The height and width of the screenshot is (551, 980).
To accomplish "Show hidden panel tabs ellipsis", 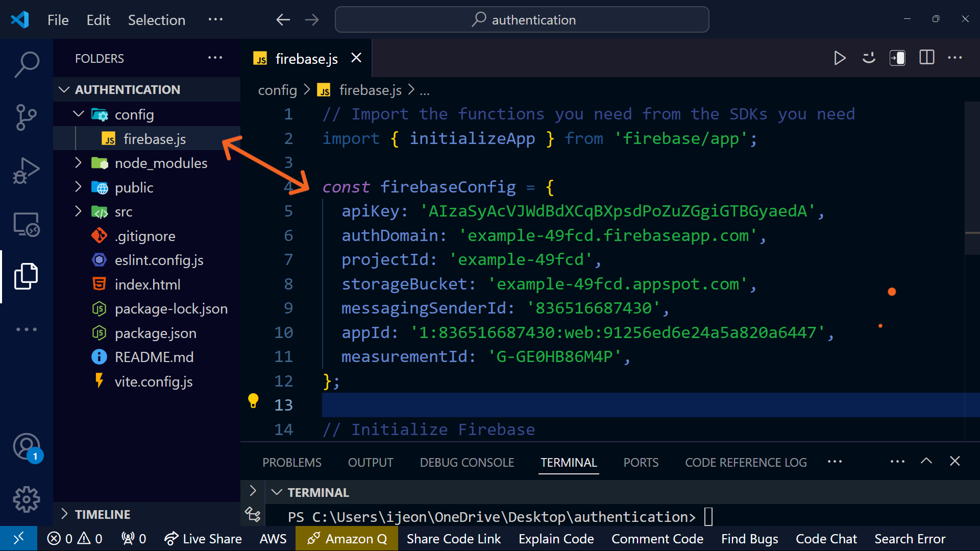I will [835, 462].
